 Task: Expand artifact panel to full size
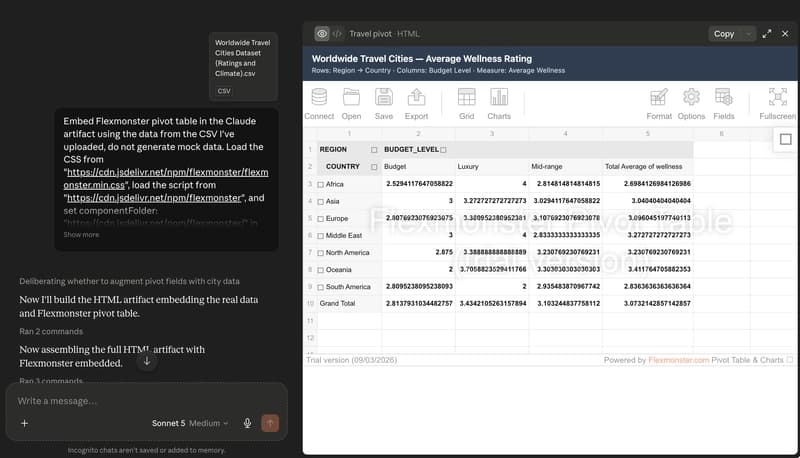coord(767,34)
